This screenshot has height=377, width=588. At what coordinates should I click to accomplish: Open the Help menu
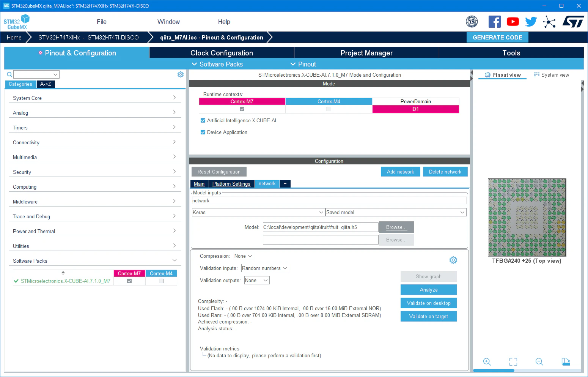click(224, 22)
